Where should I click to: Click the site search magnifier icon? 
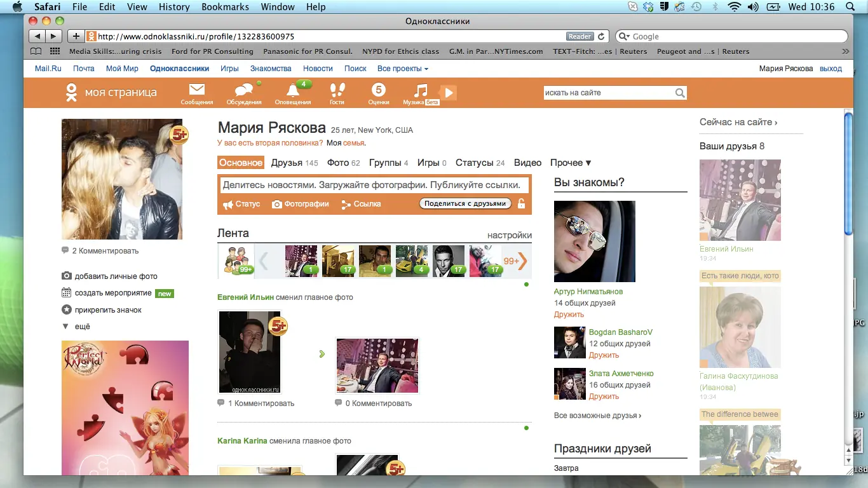click(680, 93)
